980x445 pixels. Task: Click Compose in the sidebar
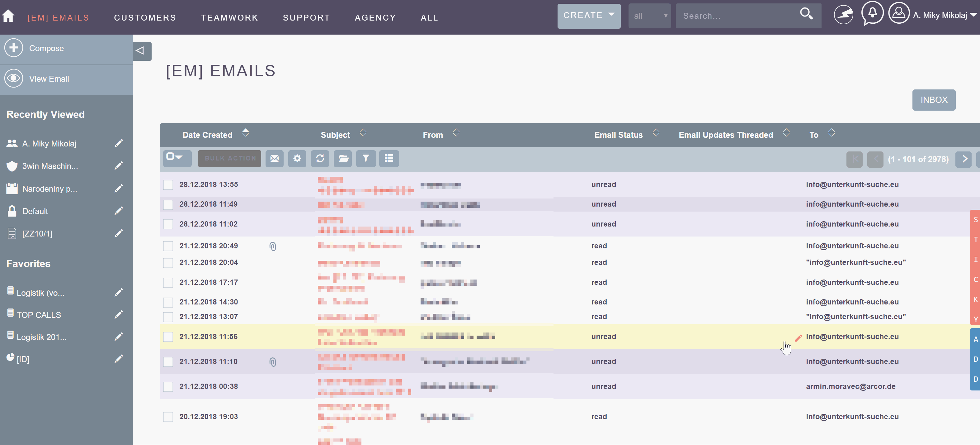pyautogui.click(x=46, y=48)
